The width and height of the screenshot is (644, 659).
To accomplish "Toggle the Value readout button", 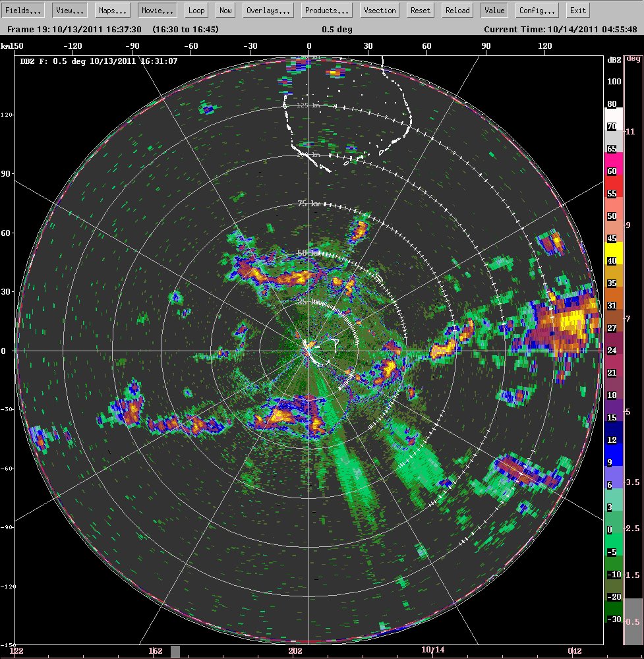I will point(494,11).
